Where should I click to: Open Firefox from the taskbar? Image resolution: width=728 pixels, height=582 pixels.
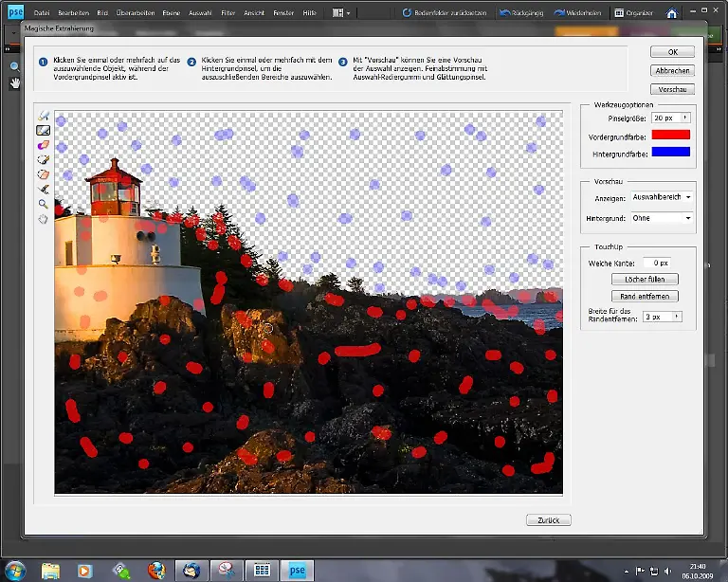point(156,571)
